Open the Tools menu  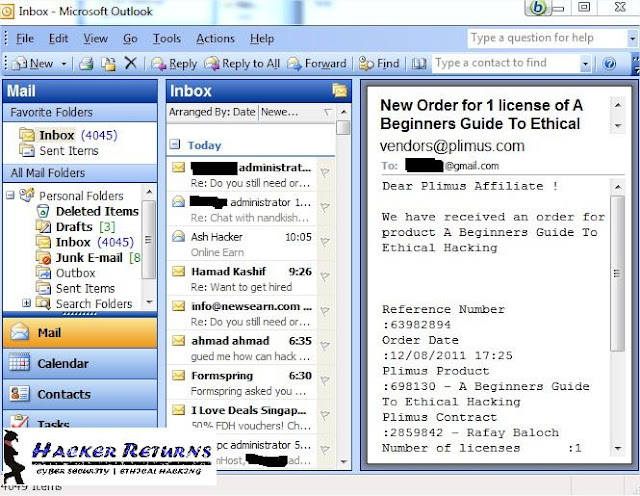167,38
